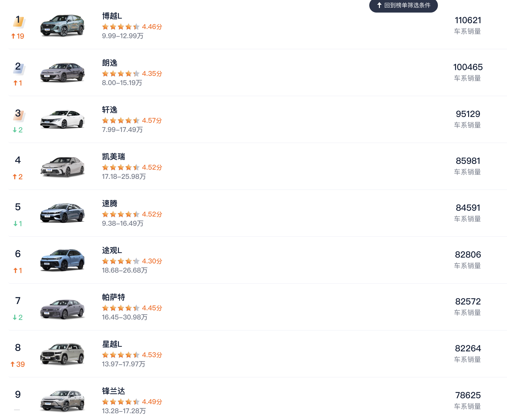Click the sales figure 100465
507x420 pixels.
tap(468, 67)
